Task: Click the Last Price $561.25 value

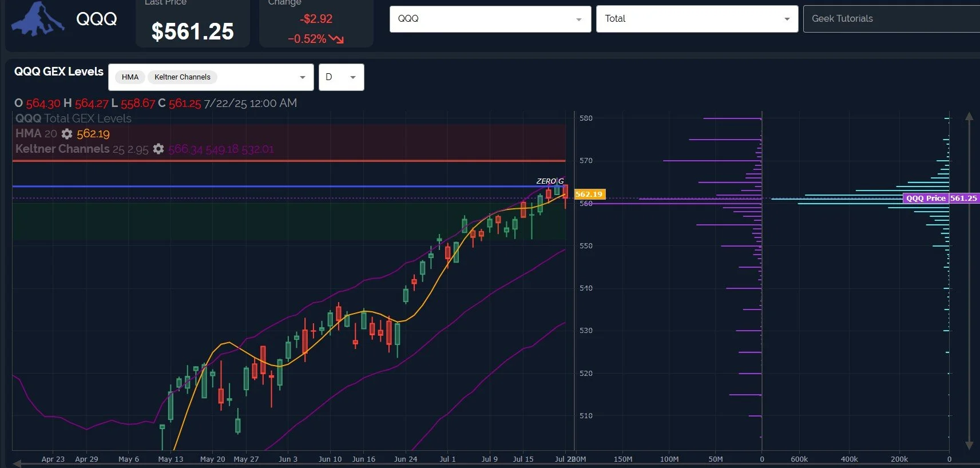Action: (x=193, y=31)
